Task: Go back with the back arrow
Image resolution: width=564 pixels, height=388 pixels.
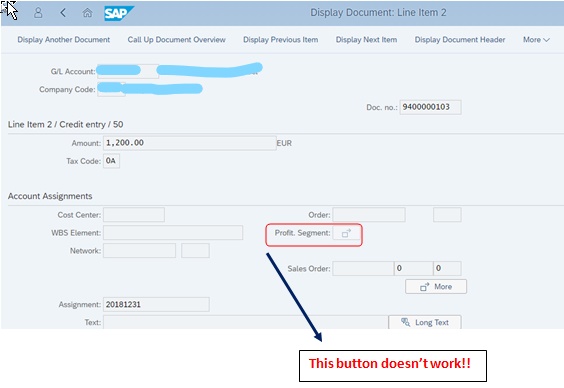Action: (x=63, y=13)
